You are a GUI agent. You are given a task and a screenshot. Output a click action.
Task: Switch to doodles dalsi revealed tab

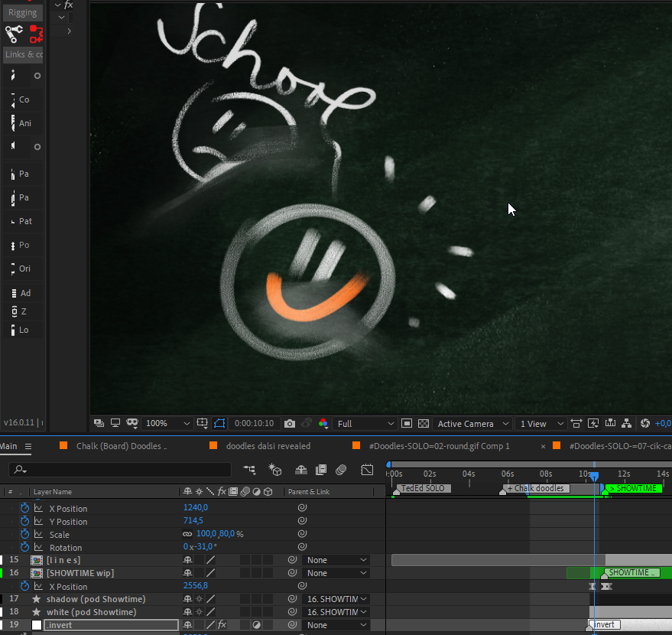click(268, 446)
